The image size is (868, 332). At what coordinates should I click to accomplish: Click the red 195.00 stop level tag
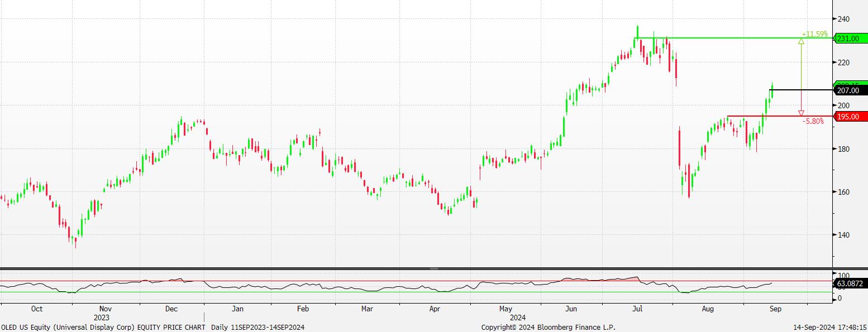click(x=851, y=117)
